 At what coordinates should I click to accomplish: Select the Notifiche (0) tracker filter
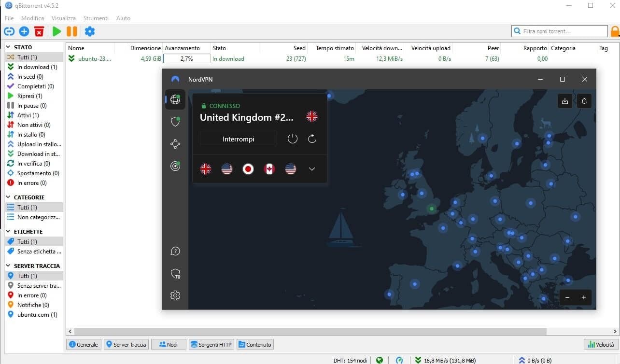pyautogui.click(x=34, y=305)
